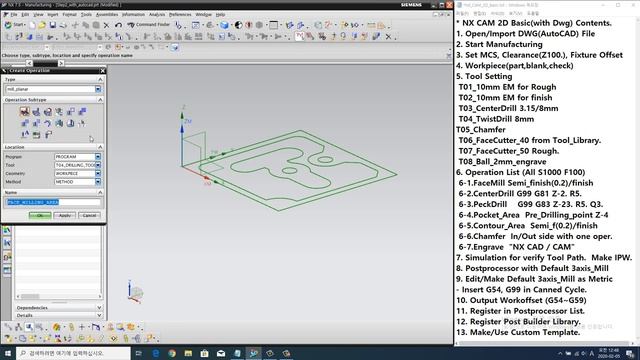Viewport: 640px width, 360px height.
Task: Select the FINISH_FLOOR subtype icon
Action: click(71, 123)
